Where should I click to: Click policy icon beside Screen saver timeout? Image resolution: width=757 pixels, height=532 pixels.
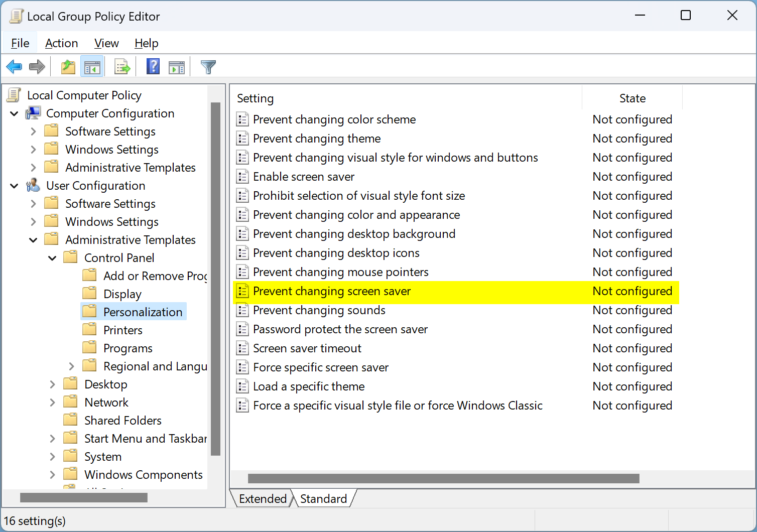[x=242, y=348]
